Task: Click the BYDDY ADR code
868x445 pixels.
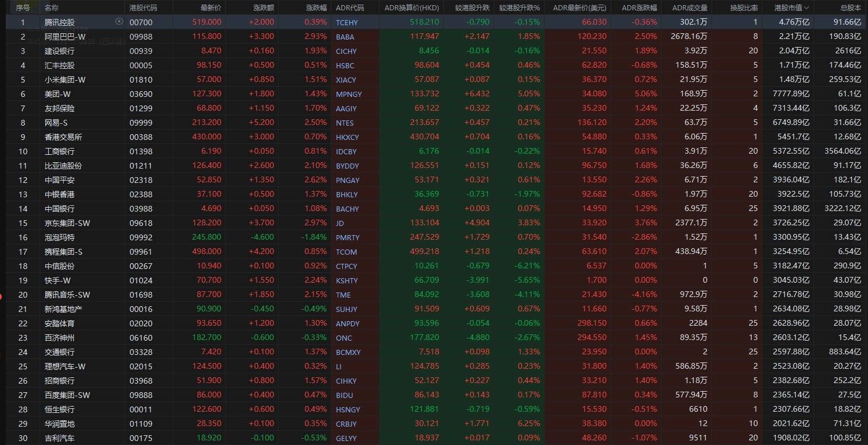Action: (347, 166)
